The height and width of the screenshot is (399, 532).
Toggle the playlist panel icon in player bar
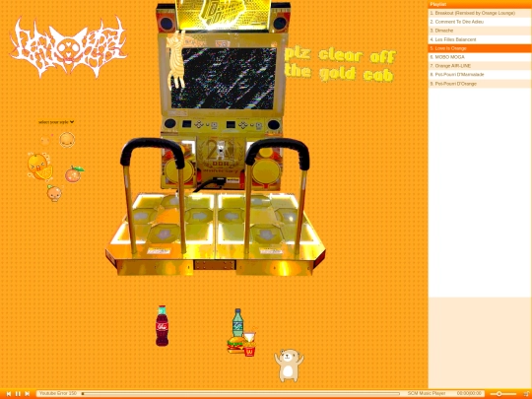point(526,393)
